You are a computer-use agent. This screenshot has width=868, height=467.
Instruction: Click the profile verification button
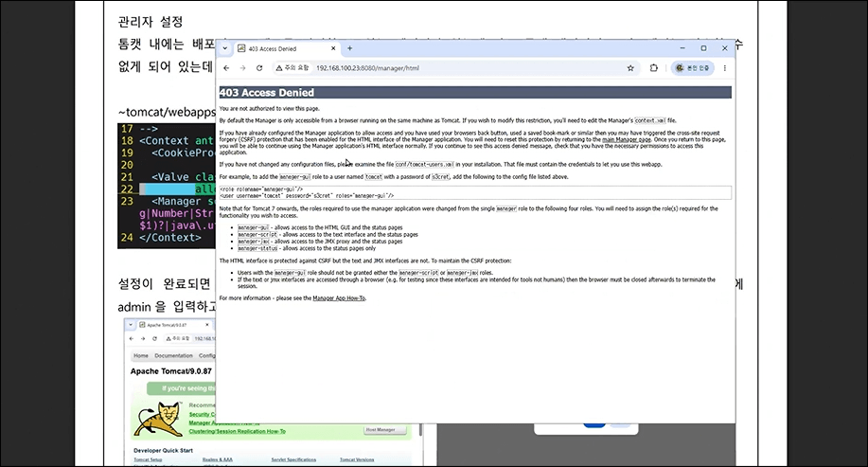pos(692,68)
